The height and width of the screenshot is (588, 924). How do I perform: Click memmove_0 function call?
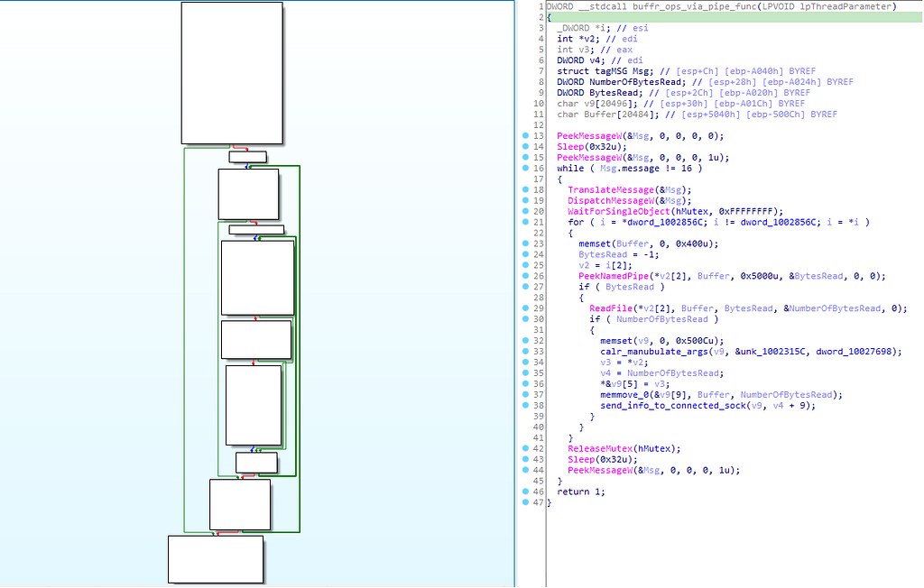click(624, 395)
